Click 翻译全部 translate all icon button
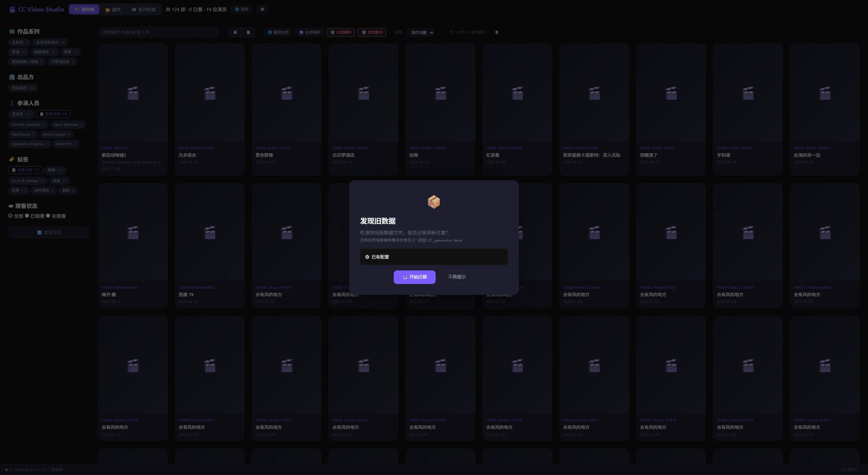The image size is (868, 475). coord(278,32)
